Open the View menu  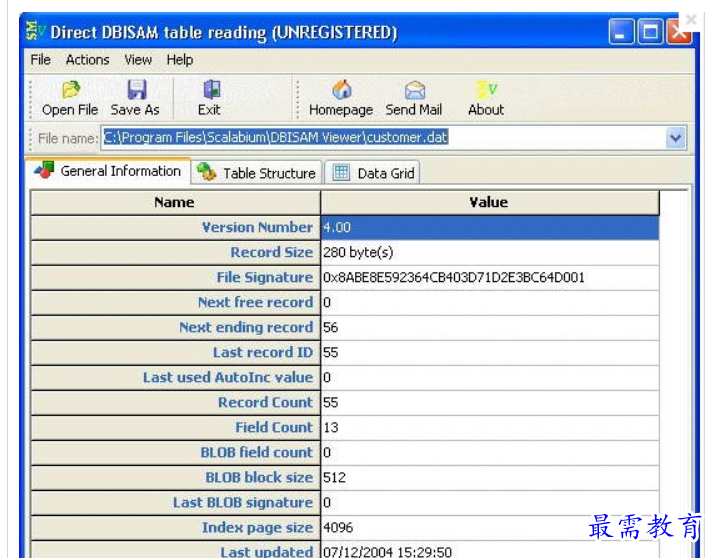point(138,60)
